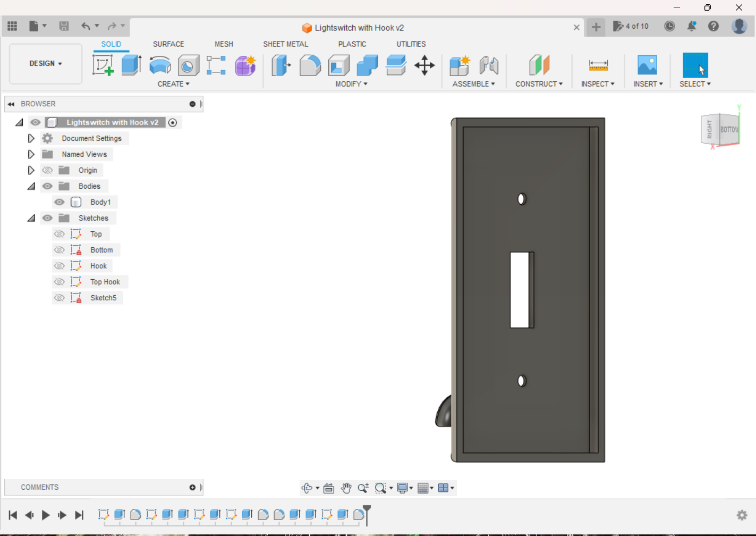
Task: Open the CONSTRUCT dropdown menu
Action: click(539, 84)
